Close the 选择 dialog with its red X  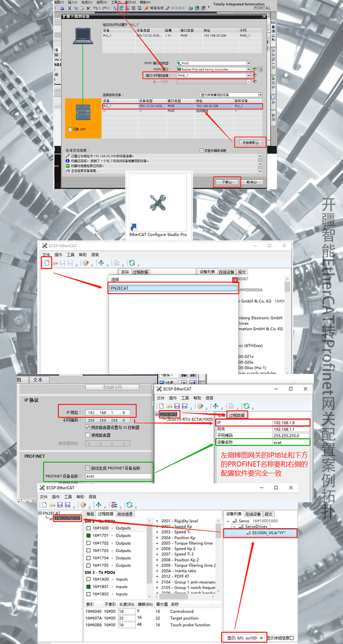coord(235,279)
